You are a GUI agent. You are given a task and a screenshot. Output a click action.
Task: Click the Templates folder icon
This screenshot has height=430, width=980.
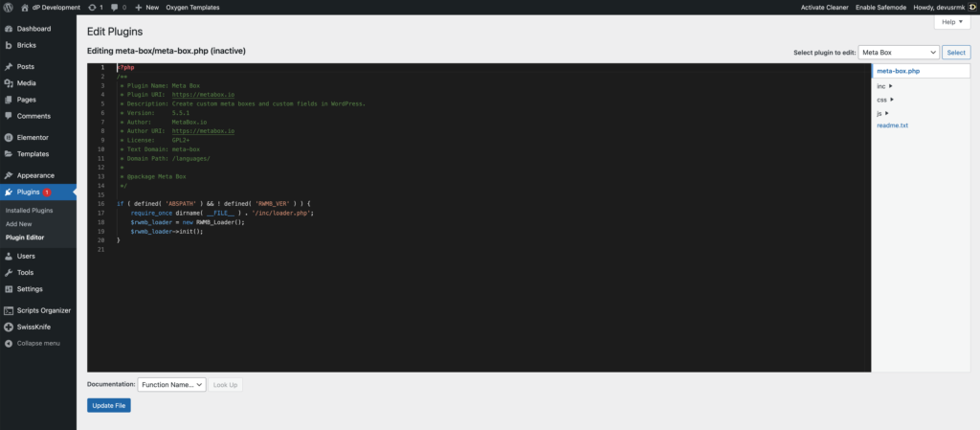(9, 154)
